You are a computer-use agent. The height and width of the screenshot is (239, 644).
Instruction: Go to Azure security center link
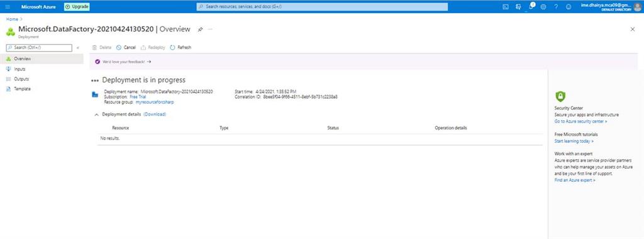tap(580, 121)
